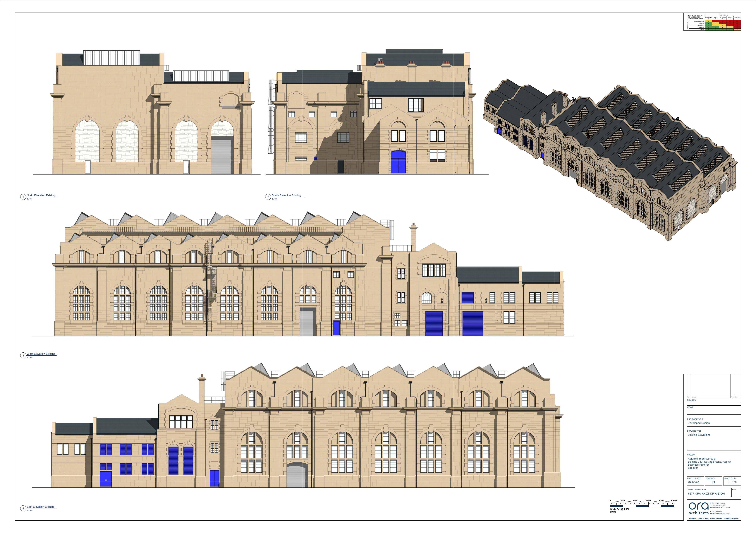
Task: Click the empty REV. box
Action: 736,493
